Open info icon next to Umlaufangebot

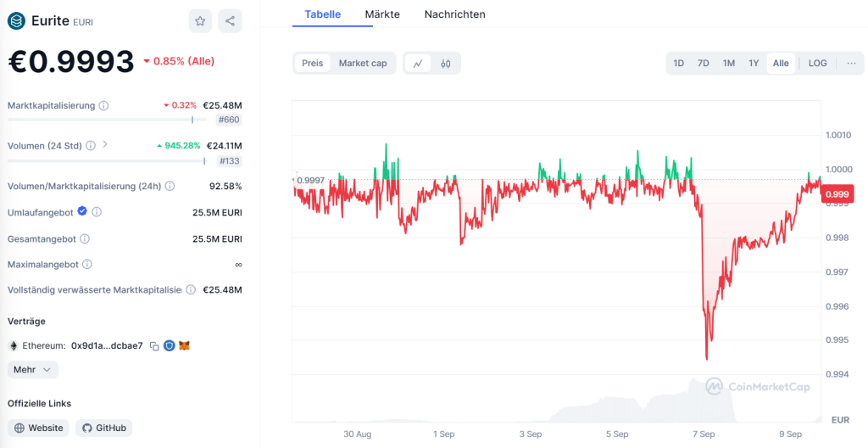click(x=97, y=212)
